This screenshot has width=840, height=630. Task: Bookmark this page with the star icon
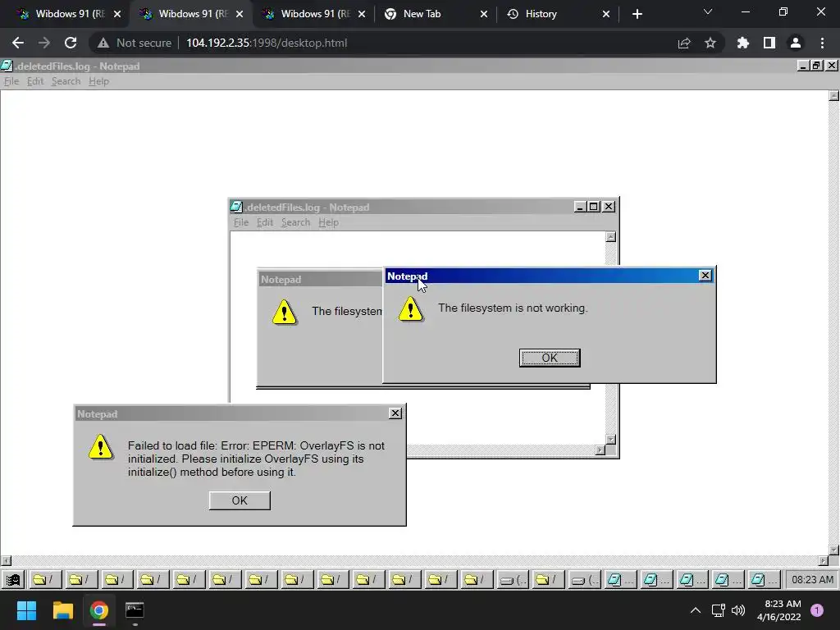click(710, 43)
